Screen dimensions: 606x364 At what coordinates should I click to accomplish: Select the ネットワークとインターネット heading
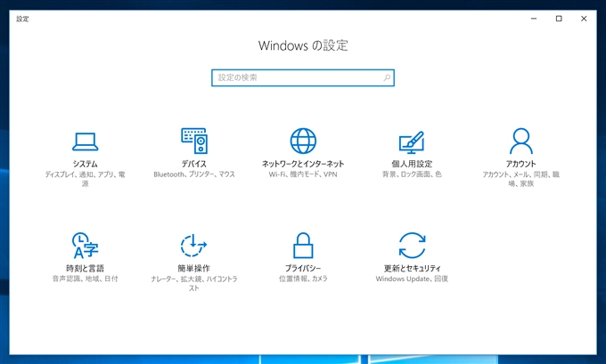point(303,164)
